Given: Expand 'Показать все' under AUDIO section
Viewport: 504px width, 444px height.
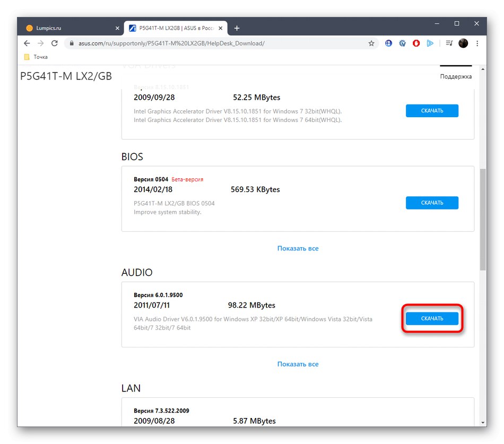Looking at the screenshot, I should click(298, 364).
